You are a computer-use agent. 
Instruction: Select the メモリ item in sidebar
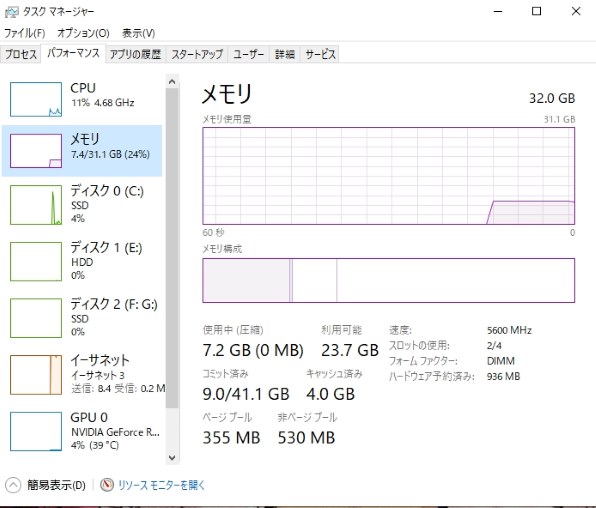pos(82,151)
